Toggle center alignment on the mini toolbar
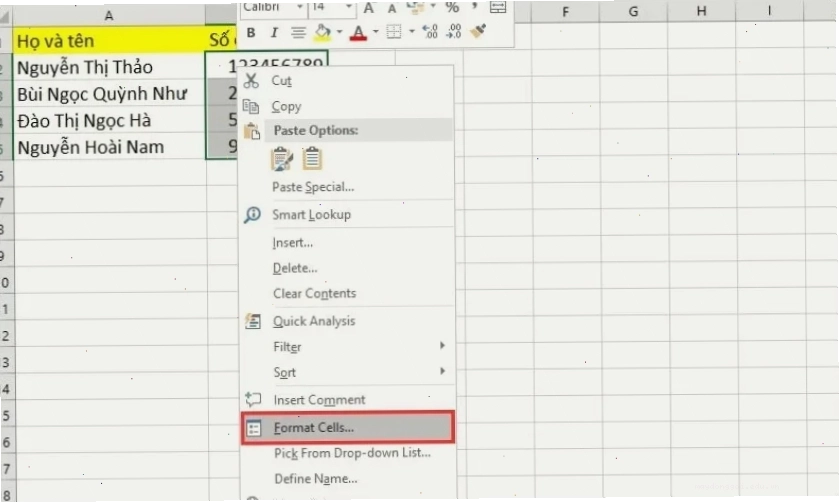Screen dimensions: 839x503 tap(298, 33)
